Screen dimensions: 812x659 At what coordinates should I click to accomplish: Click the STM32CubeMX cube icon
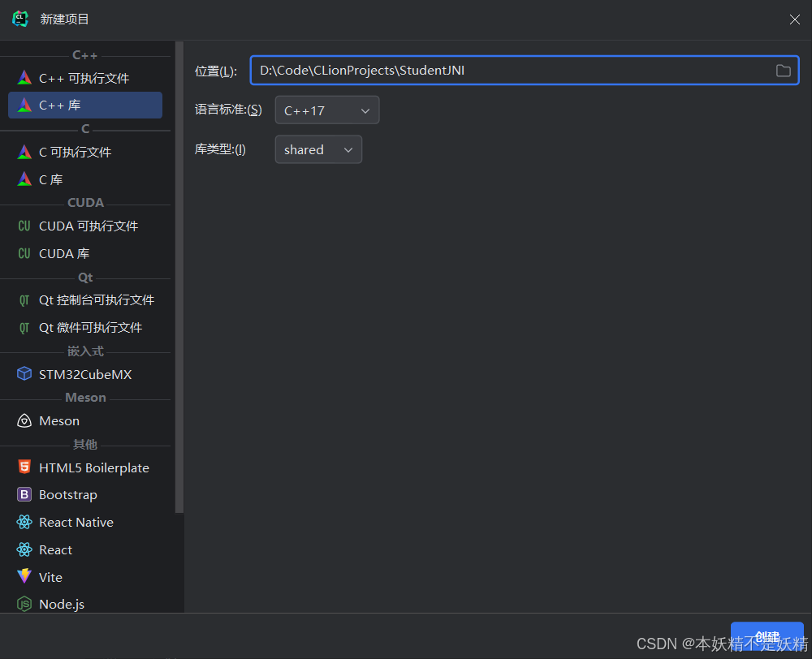(24, 374)
